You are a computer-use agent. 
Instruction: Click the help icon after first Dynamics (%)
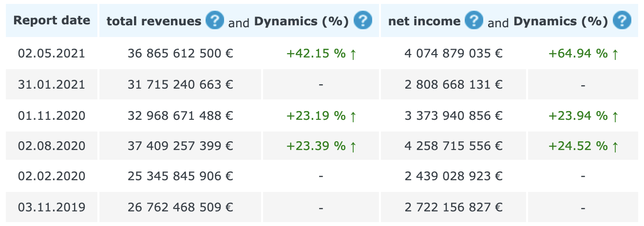pos(362,20)
